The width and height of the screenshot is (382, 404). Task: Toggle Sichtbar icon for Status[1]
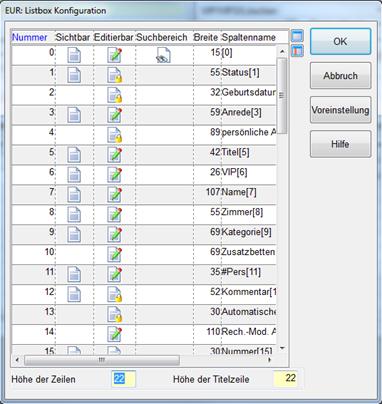[74, 75]
